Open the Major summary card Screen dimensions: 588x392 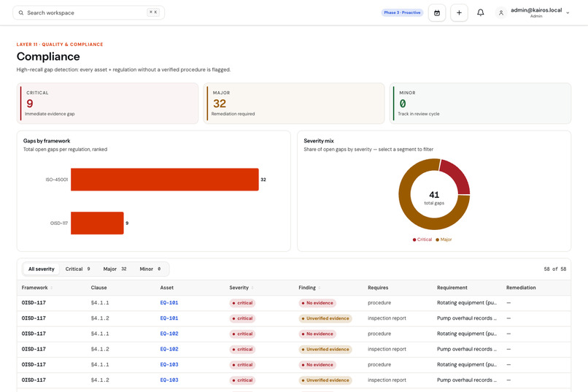(294, 104)
